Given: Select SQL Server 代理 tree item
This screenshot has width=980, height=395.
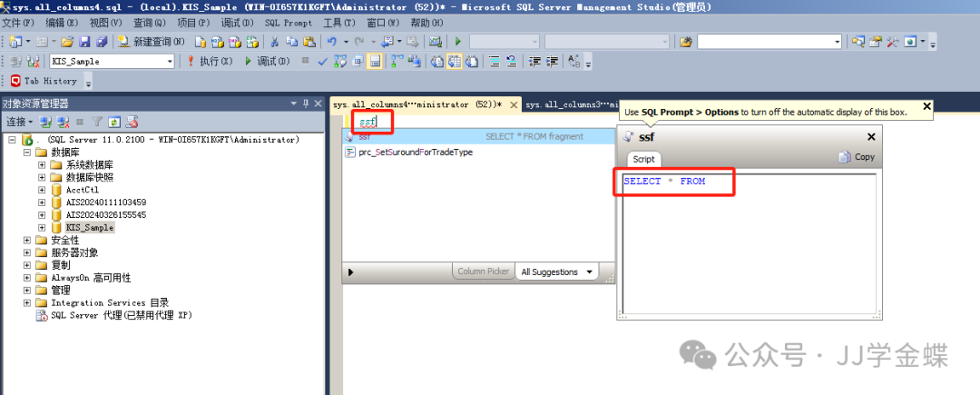Looking at the screenshot, I should 122,316.
